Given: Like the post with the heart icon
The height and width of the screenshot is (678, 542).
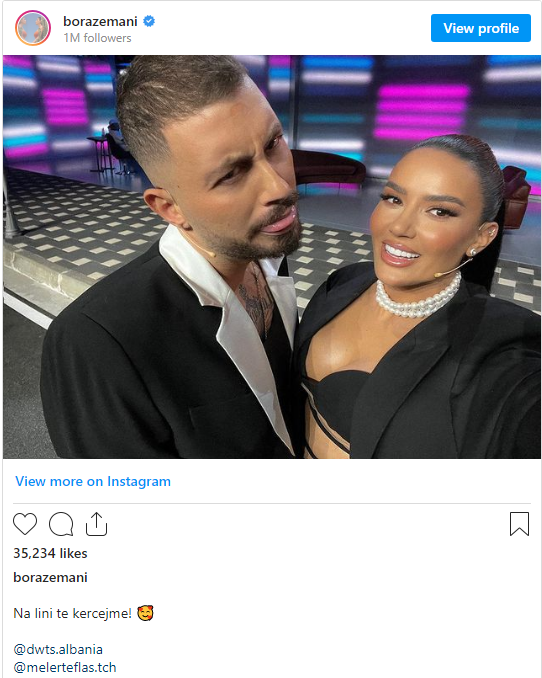Looking at the screenshot, I should pyautogui.click(x=25, y=524).
